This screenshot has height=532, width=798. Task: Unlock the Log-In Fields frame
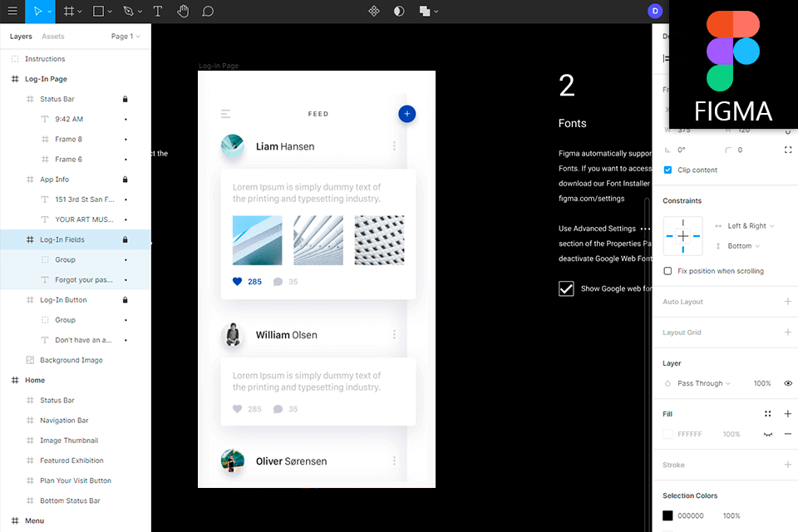coord(125,239)
